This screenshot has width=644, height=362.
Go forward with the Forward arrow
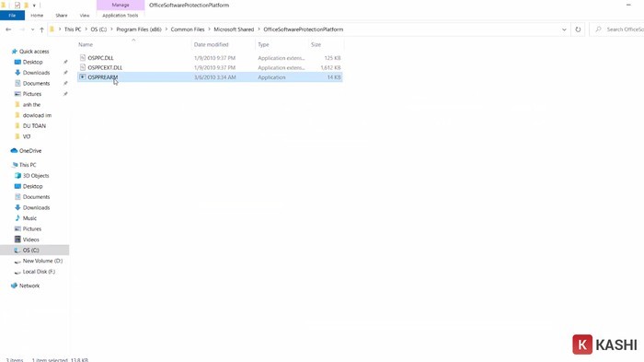(22, 29)
